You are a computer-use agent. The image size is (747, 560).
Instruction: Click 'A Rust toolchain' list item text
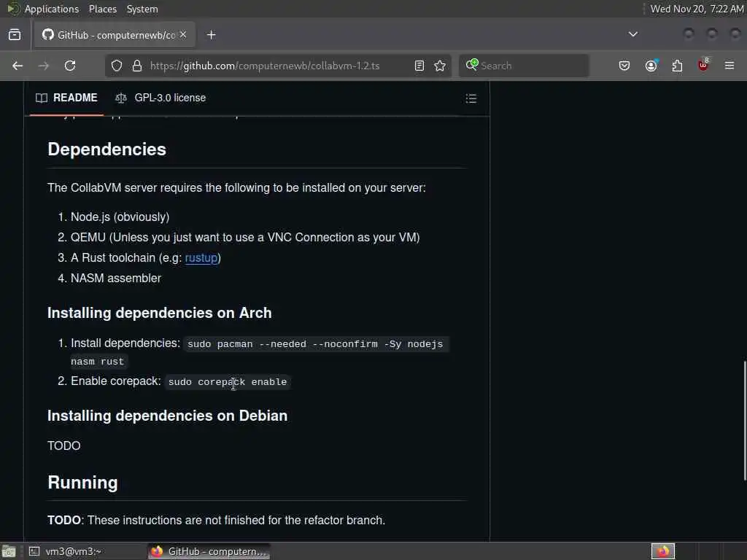click(x=146, y=257)
